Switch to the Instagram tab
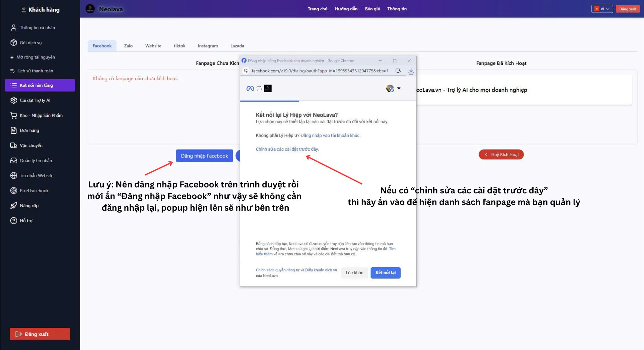This screenshot has height=350, width=644. click(208, 46)
